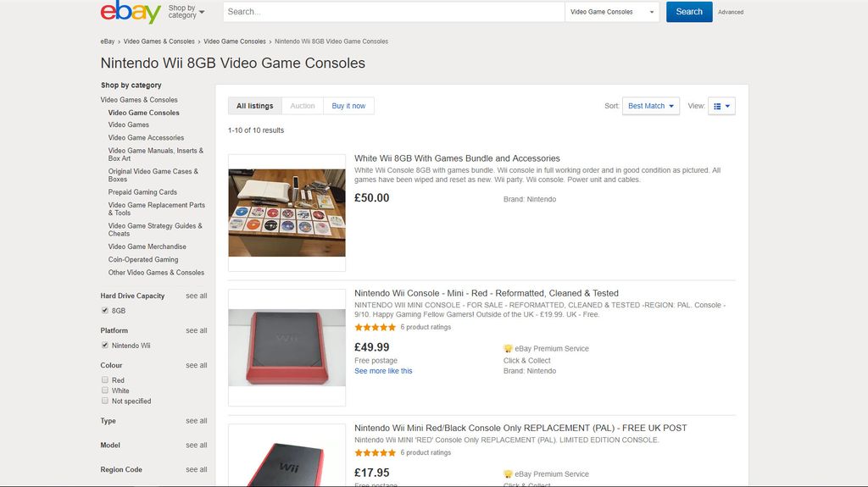Click the Nintendo Wii 8GB Video Game Consoles heading
The image size is (868, 487).
coord(232,63)
